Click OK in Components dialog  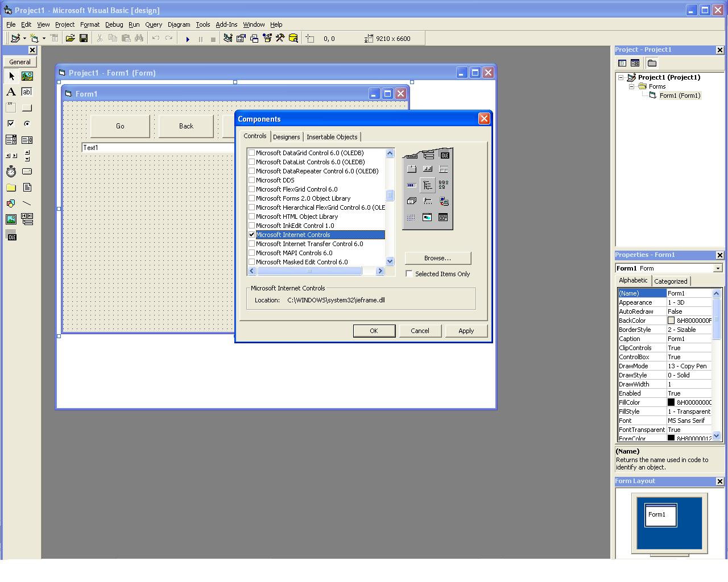374,331
